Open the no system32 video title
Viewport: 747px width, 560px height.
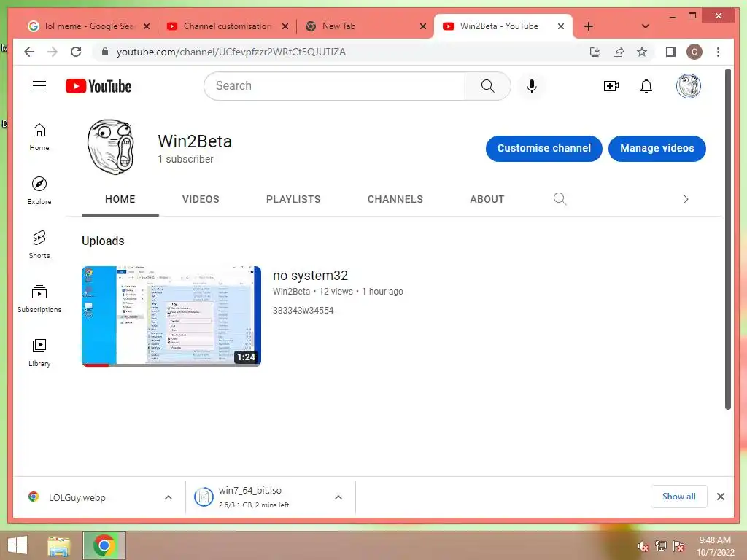(x=310, y=275)
